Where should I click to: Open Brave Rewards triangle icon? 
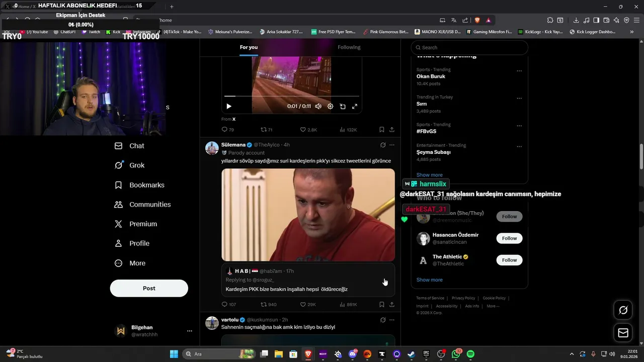coord(488,20)
